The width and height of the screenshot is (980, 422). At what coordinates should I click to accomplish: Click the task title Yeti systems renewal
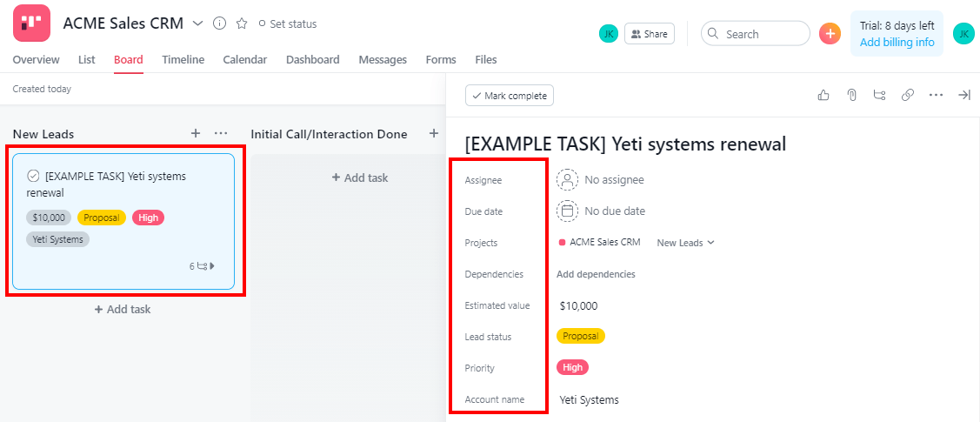pos(625,144)
